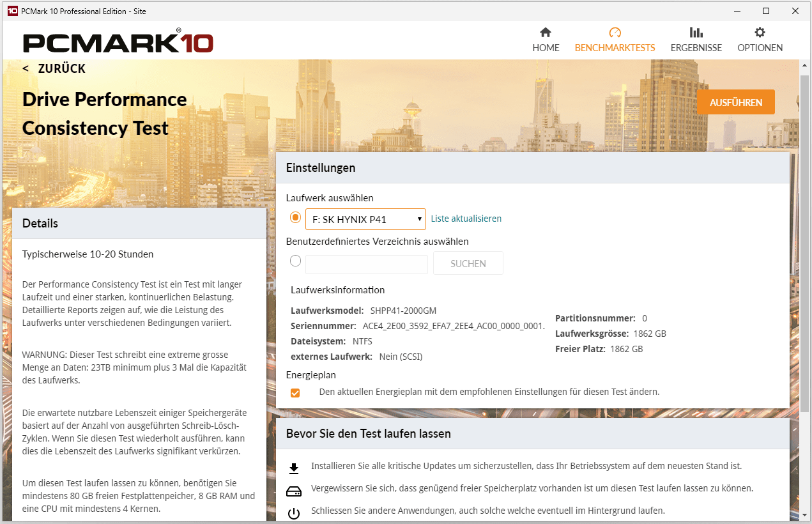Screen dimensions: 812x524
Task: Click the Ergebnisse bar chart icon
Action: 696,33
